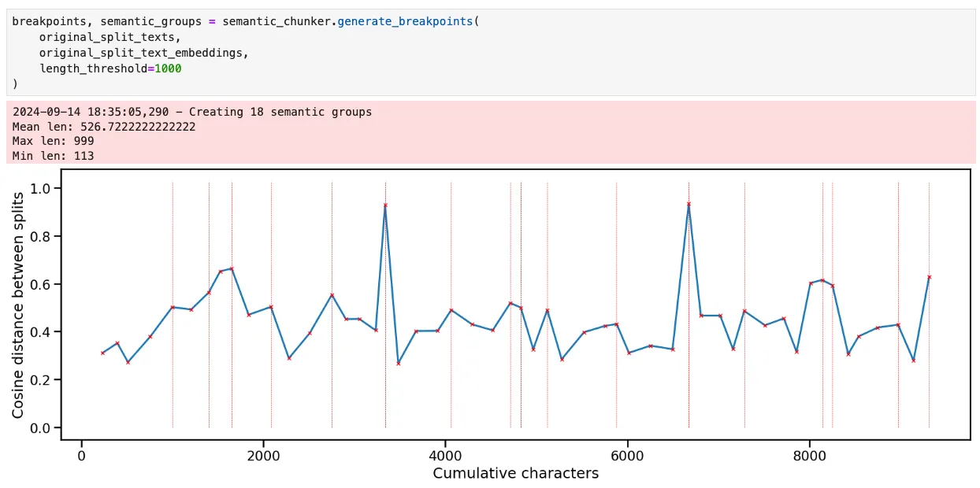980x488 pixels.
Task: Click the 'Min len: 113' output line
Action: click(54, 156)
